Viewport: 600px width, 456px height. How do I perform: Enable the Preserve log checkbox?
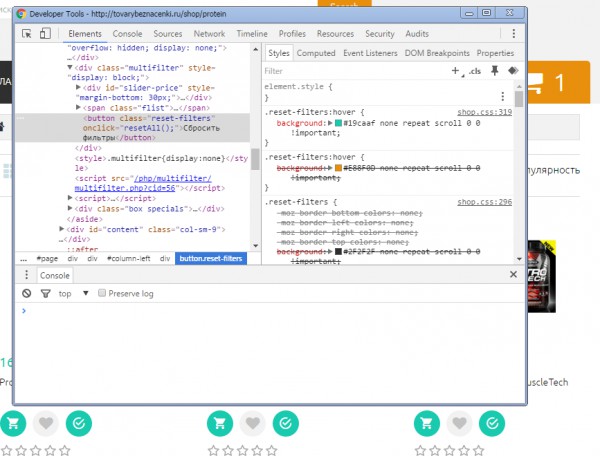102,293
